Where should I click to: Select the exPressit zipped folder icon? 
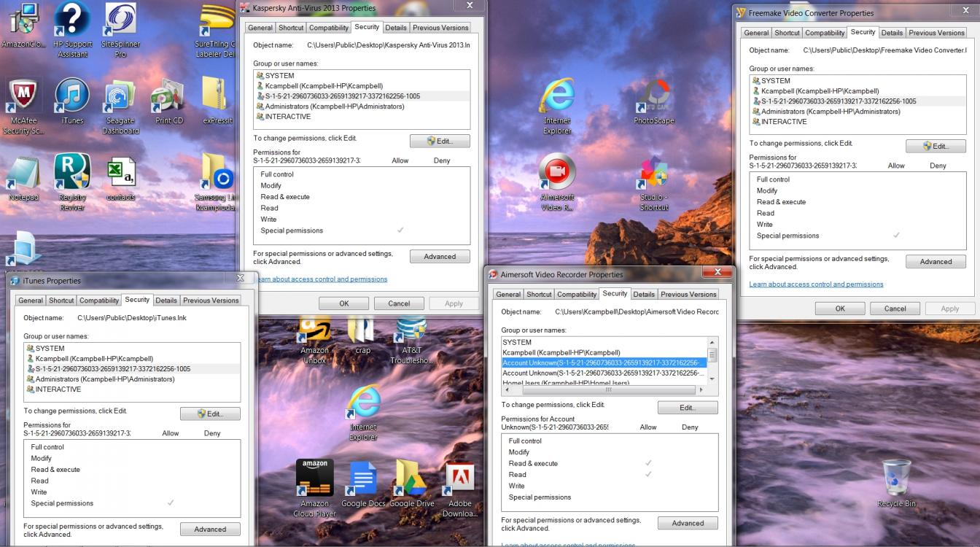coord(217,100)
